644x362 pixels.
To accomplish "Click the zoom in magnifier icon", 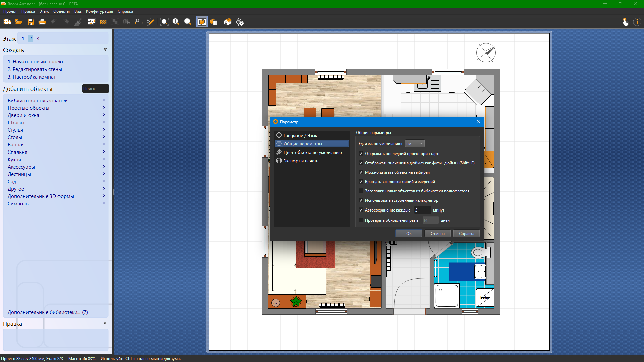I will coord(176,22).
